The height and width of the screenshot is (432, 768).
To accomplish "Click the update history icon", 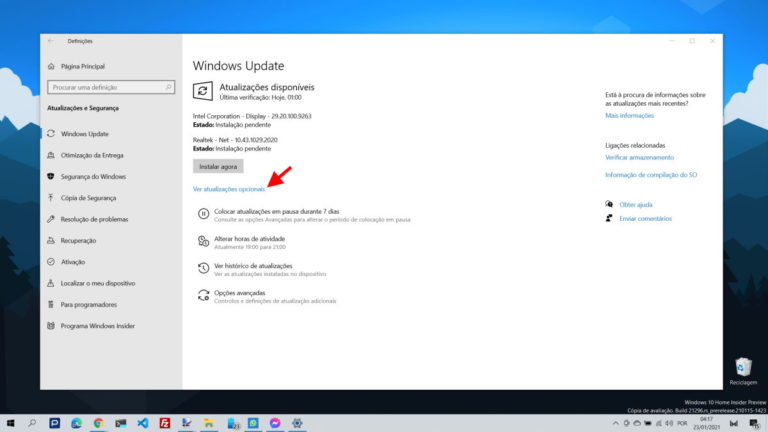I will tap(203, 268).
